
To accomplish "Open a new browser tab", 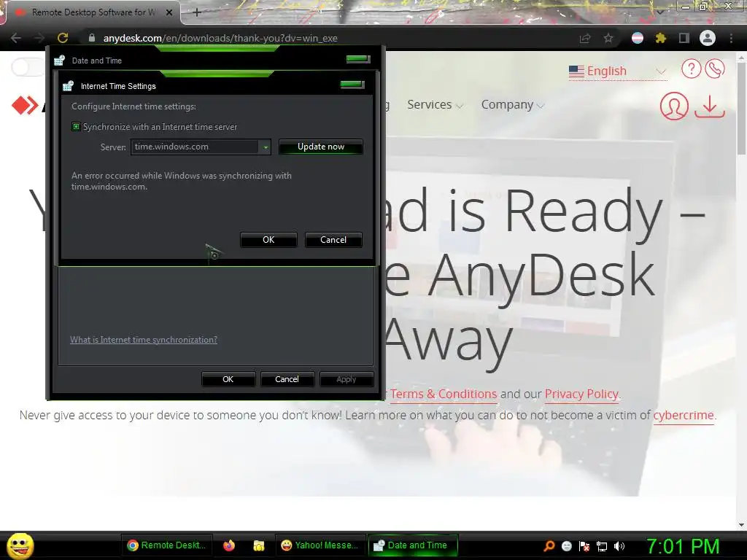I will (x=197, y=12).
